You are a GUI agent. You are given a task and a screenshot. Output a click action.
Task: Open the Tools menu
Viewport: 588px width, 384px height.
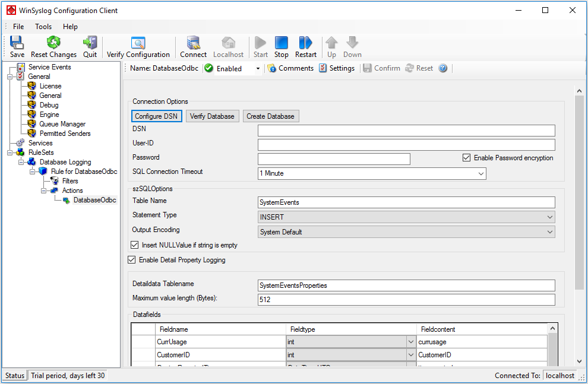(x=43, y=27)
